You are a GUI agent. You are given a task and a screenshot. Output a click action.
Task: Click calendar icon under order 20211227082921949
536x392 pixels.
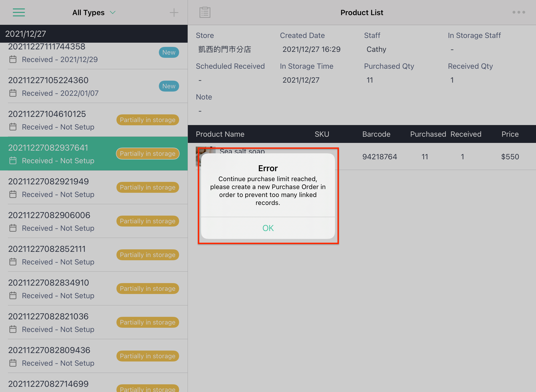pos(13,194)
